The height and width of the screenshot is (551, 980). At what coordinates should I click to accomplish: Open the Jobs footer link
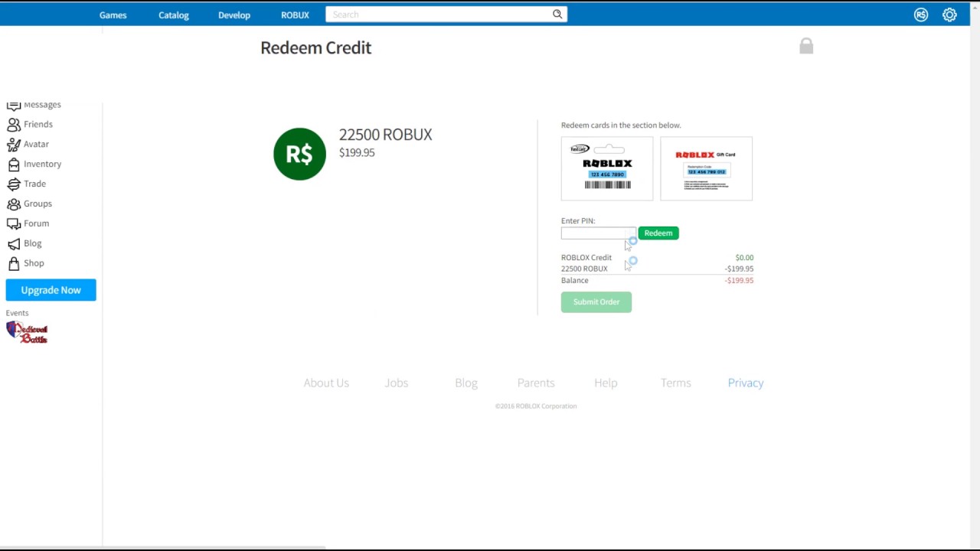point(397,383)
